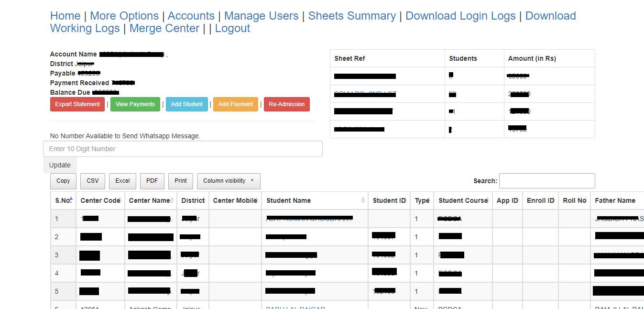
Task: Click the Update button
Action: (x=60, y=165)
